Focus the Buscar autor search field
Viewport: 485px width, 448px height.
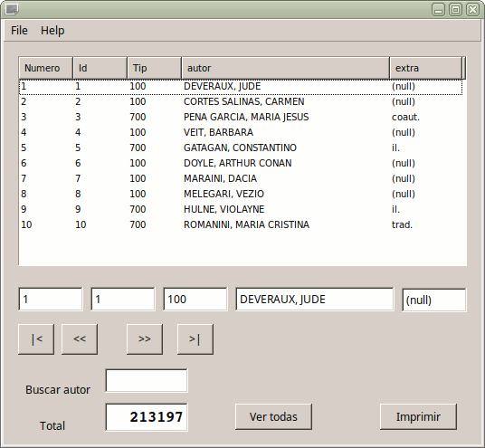pos(147,380)
